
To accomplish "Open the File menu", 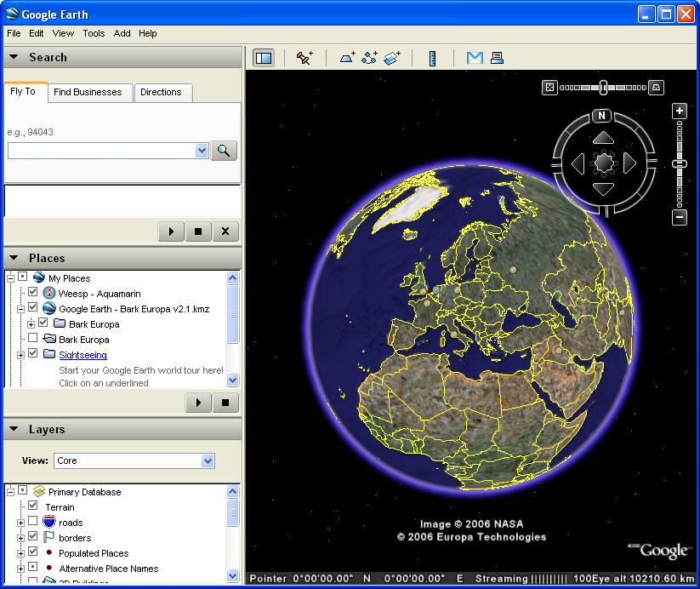I will point(14,33).
